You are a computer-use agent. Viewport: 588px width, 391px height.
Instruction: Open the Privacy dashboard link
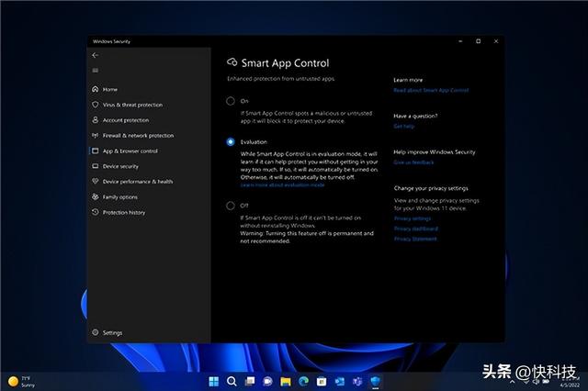pyautogui.click(x=416, y=229)
